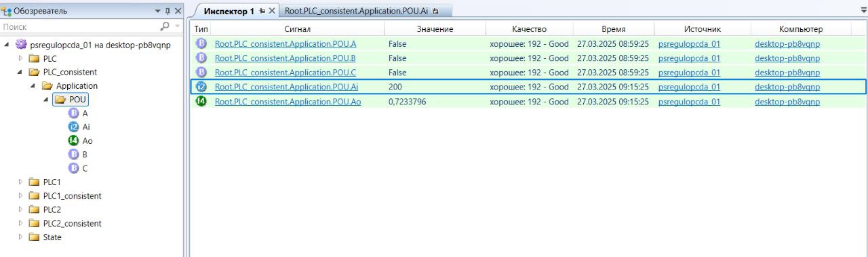
Task: Open Root.PLC_consistent.Application.POU.A signal link
Action: click(285, 43)
